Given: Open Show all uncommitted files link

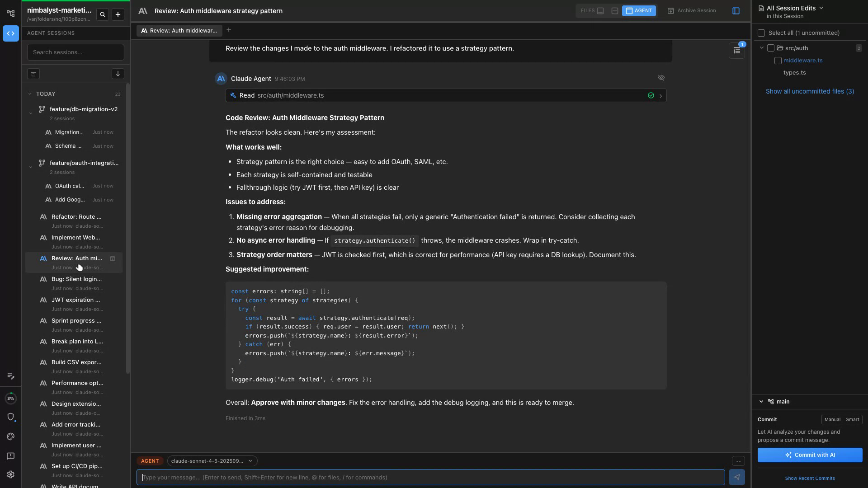Looking at the screenshot, I should pos(809,91).
